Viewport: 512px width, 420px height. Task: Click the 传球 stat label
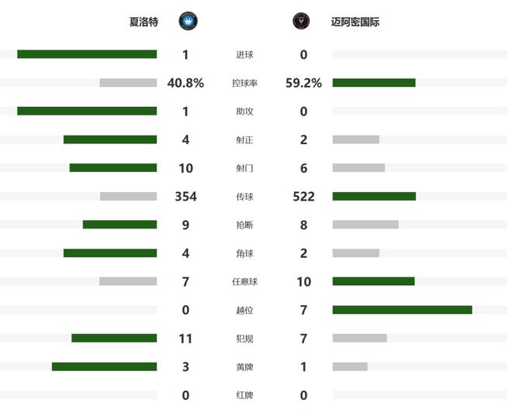tap(244, 197)
